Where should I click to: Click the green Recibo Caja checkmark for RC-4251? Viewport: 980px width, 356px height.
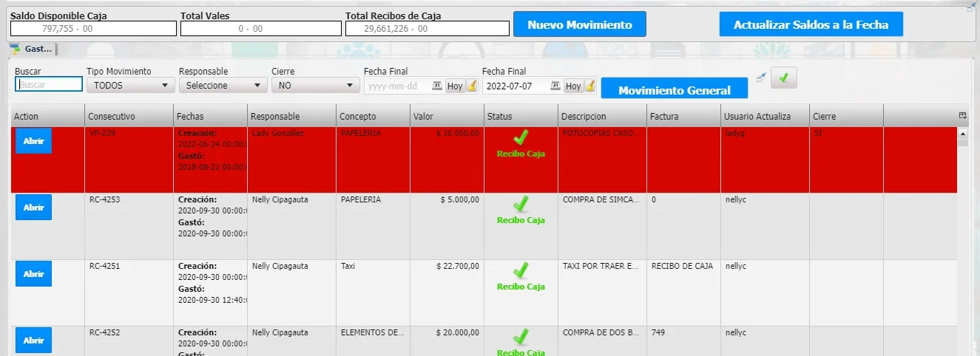pos(521,270)
